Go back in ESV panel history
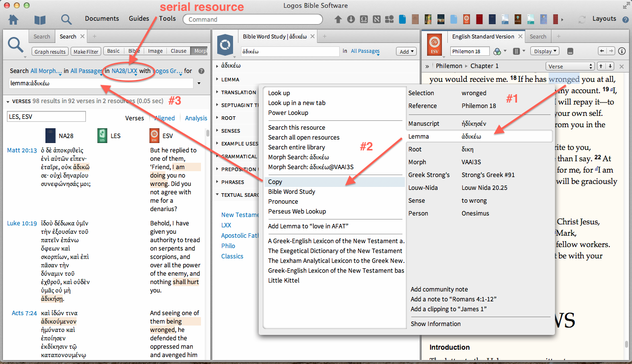 (x=602, y=51)
